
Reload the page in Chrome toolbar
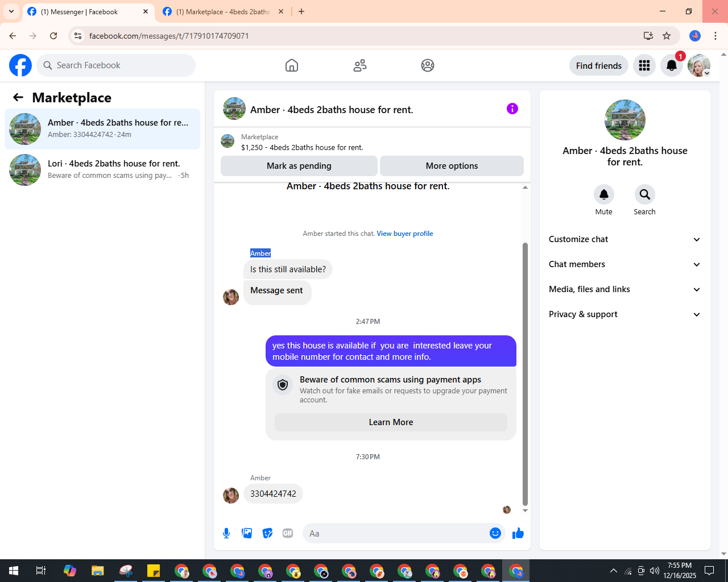(x=53, y=36)
